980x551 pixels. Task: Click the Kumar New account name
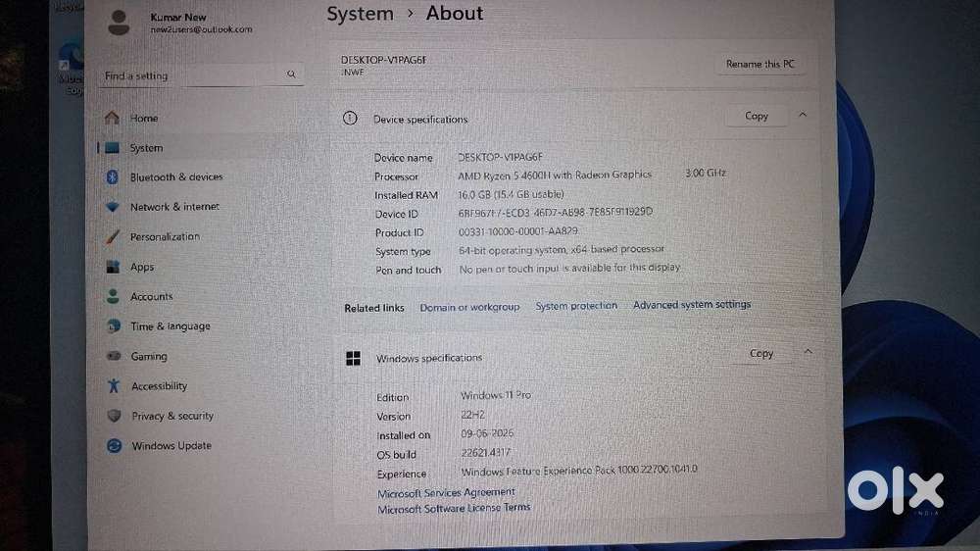coord(178,17)
